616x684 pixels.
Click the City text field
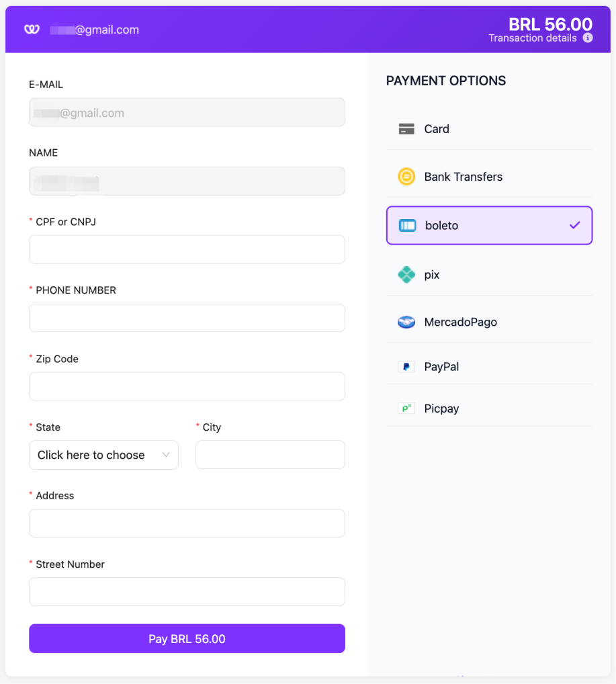(x=270, y=455)
